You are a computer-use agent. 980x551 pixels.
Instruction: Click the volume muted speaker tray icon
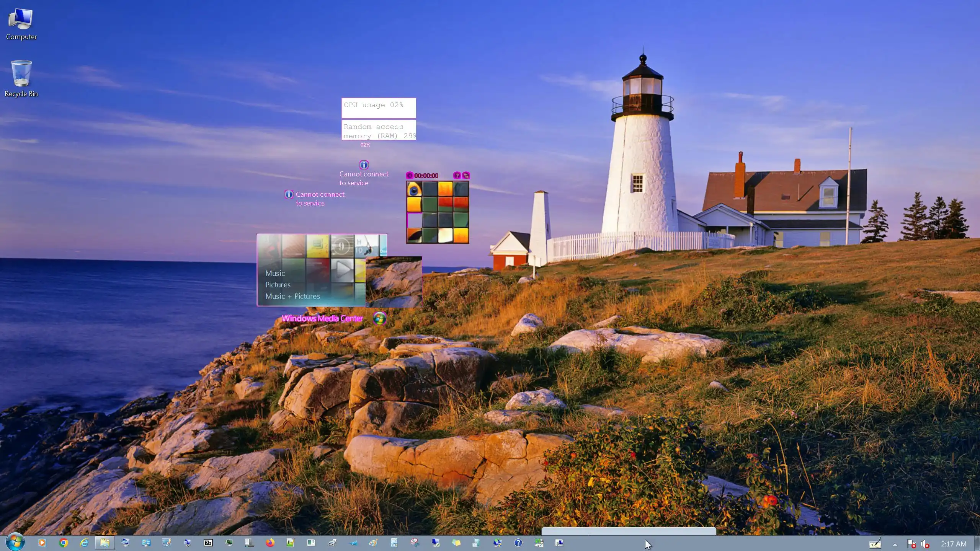coord(925,544)
